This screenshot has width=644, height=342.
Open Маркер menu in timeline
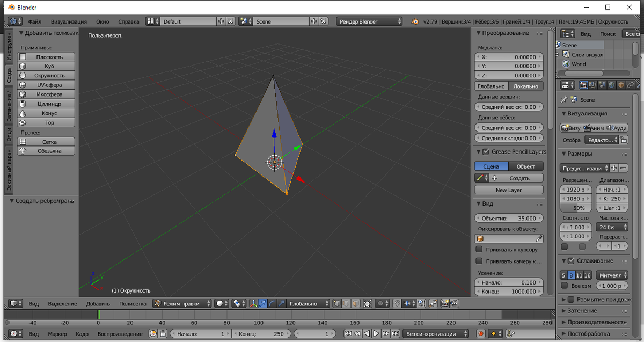[x=57, y=333]
